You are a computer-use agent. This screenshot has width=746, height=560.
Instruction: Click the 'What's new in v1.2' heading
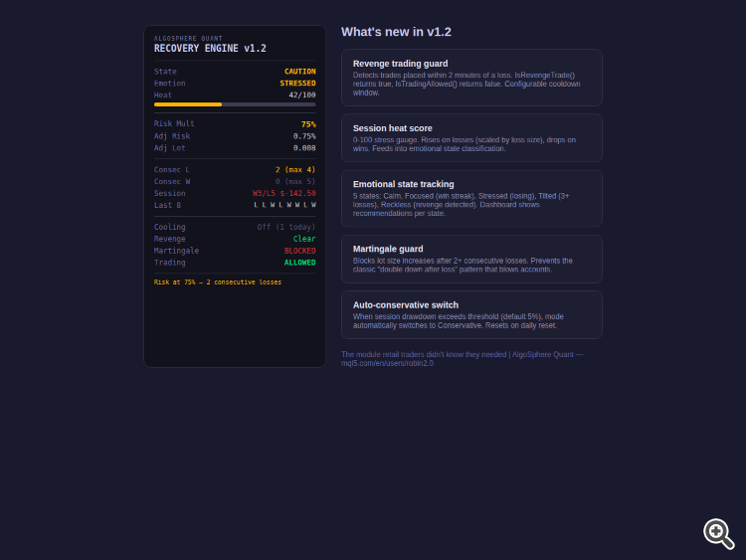pyautogui.click(x=396, y=32)
